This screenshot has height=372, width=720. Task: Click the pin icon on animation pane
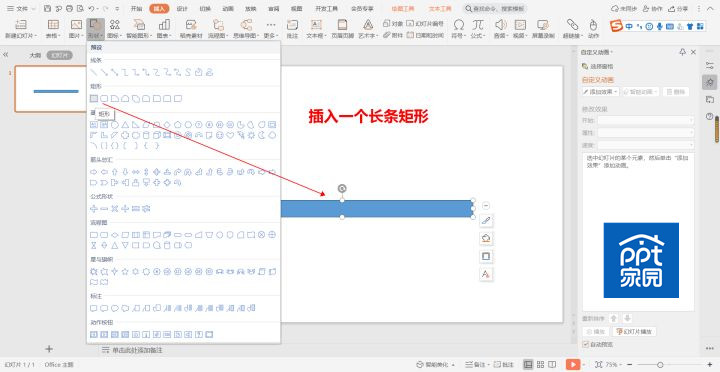coord(683,52)
